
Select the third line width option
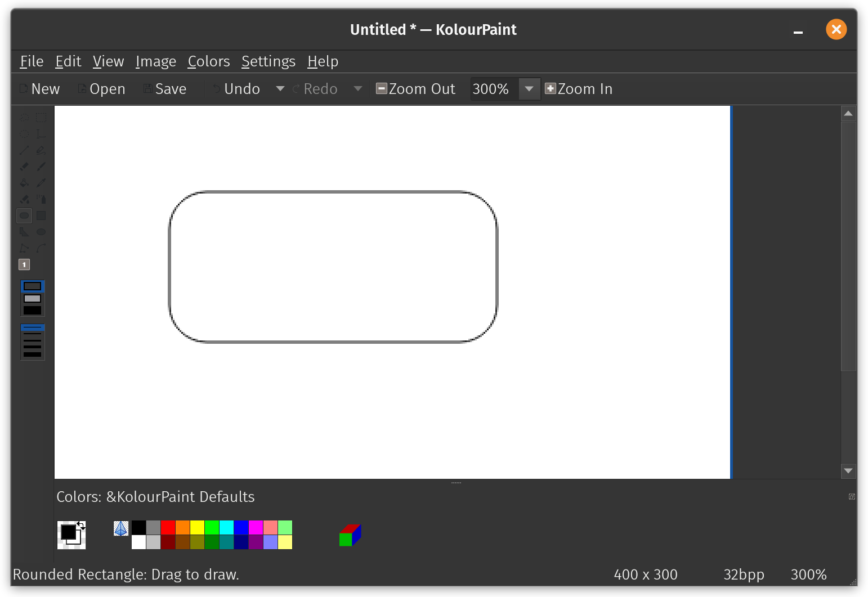tap(33, 340)
